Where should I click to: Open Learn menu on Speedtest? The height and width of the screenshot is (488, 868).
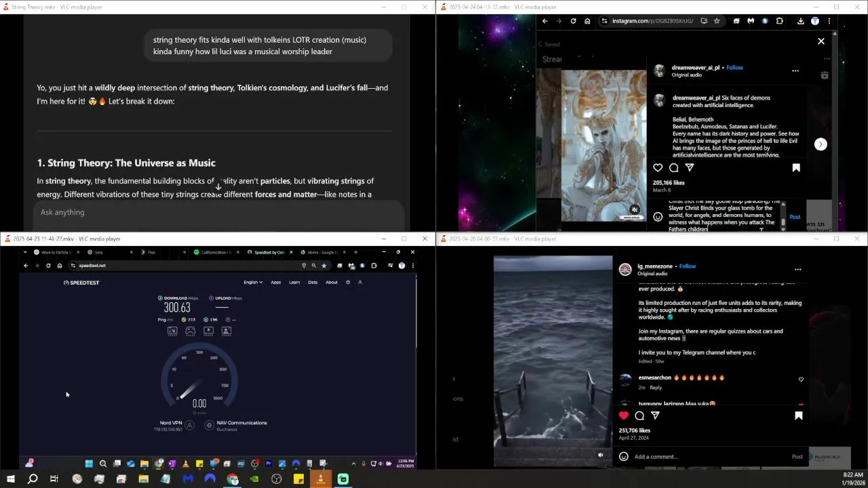click(294, 283)
